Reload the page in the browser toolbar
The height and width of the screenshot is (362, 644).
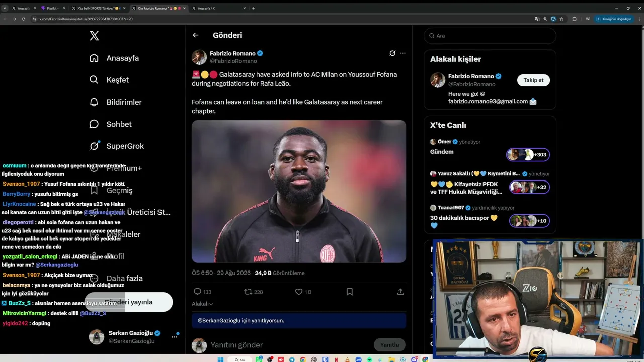[x=23, y=19]
